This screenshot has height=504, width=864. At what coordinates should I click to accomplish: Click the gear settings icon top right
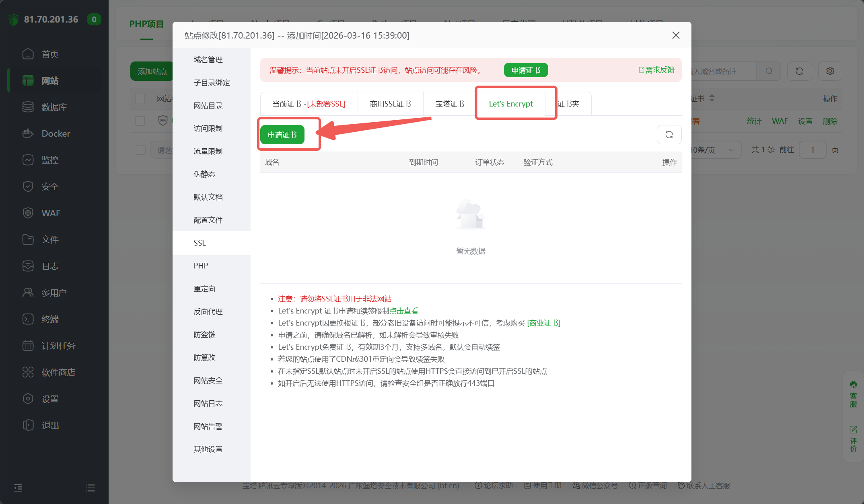[830, 71]
